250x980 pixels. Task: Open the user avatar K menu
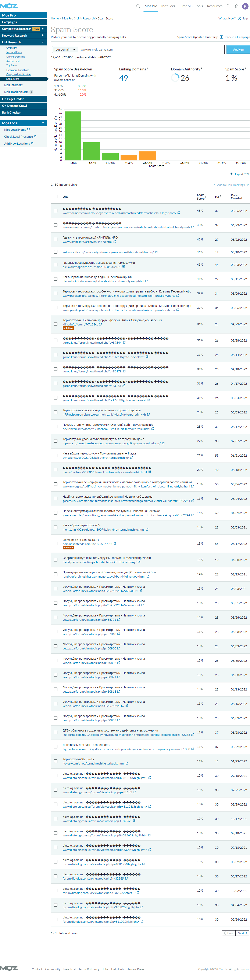pos(245,6)
